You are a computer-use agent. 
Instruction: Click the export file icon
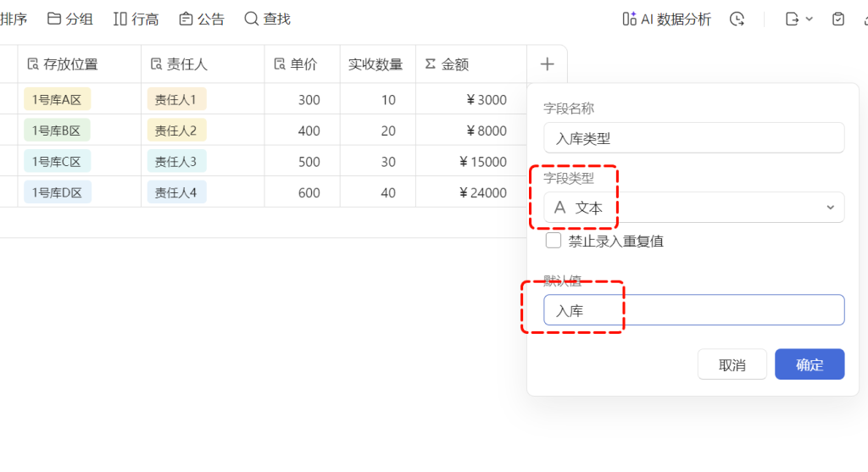[x=793, y=19]
